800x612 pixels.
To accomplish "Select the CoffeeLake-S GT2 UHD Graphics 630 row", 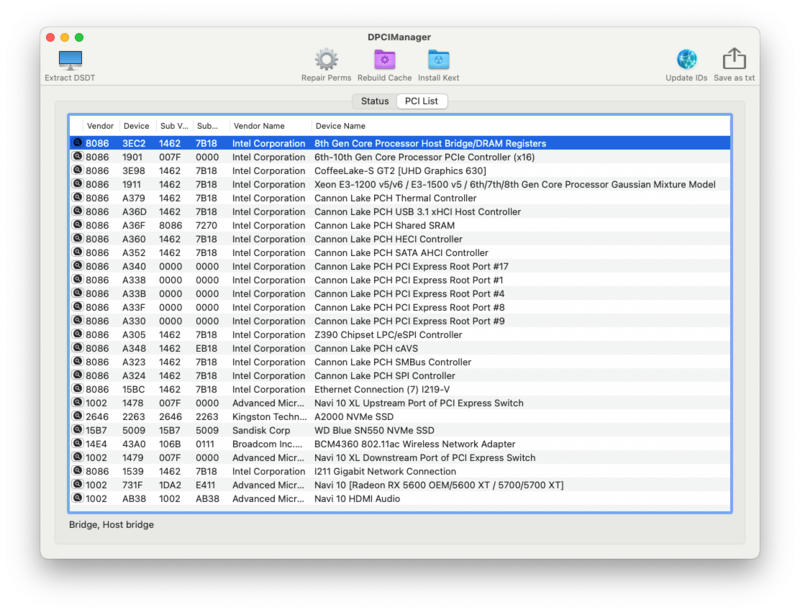I will pos(400,171).
